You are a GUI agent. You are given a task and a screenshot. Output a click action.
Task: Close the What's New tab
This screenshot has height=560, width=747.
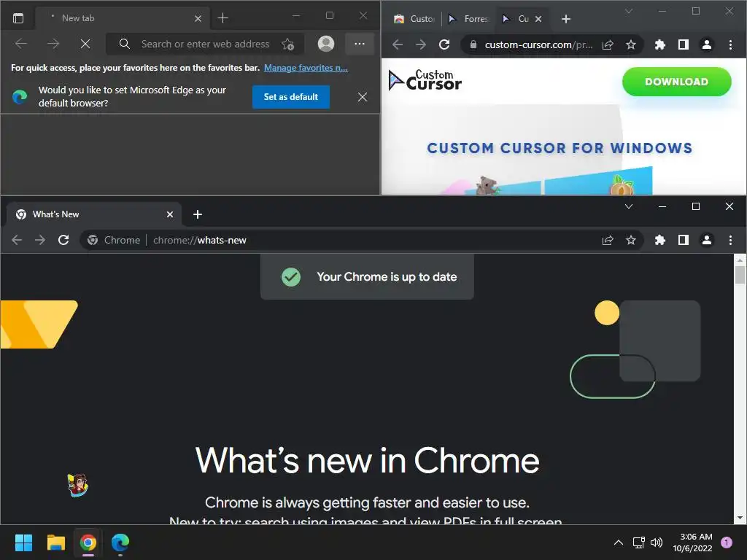(169, 215)
